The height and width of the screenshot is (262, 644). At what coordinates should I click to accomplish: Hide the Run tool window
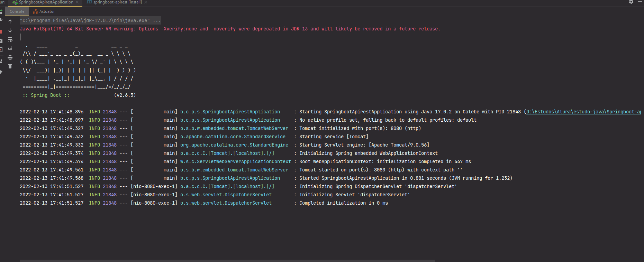(640, 2)
